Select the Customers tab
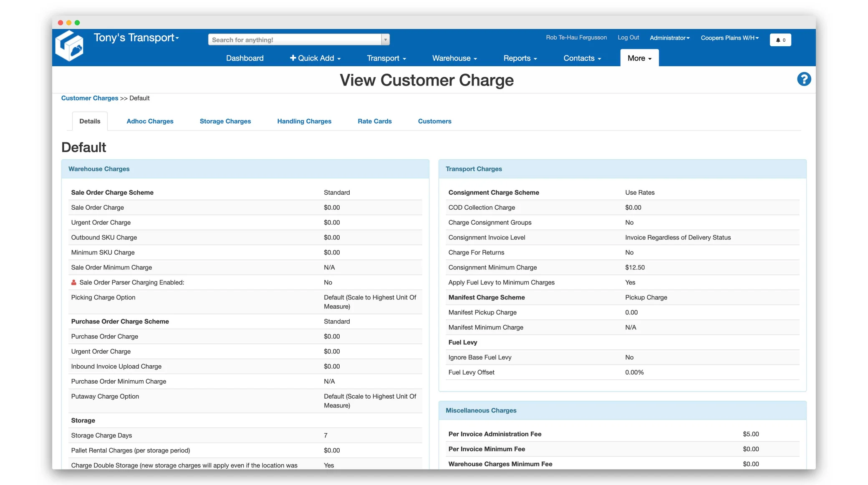868x485 pixels. (434, 121)
